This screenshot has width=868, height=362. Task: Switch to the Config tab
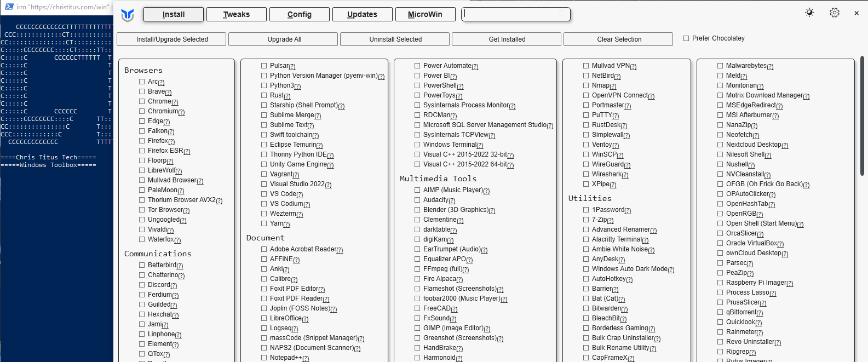click(x=300, y=14)
